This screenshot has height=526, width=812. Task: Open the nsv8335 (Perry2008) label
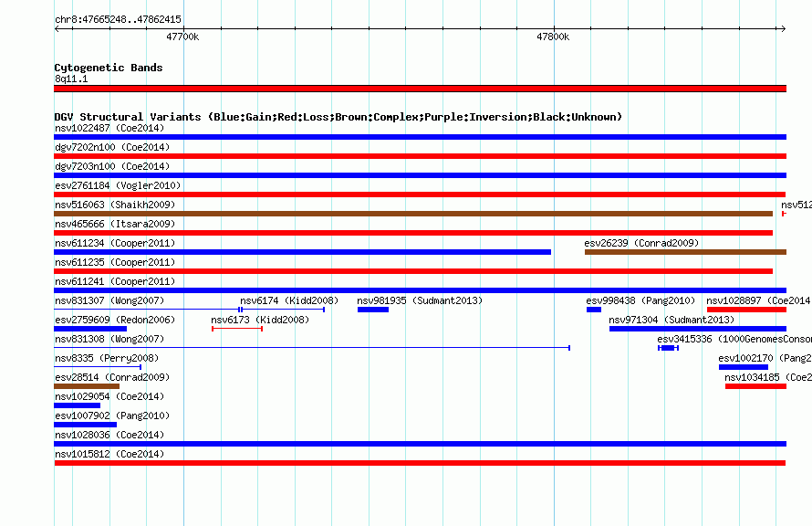click(107, 358)
